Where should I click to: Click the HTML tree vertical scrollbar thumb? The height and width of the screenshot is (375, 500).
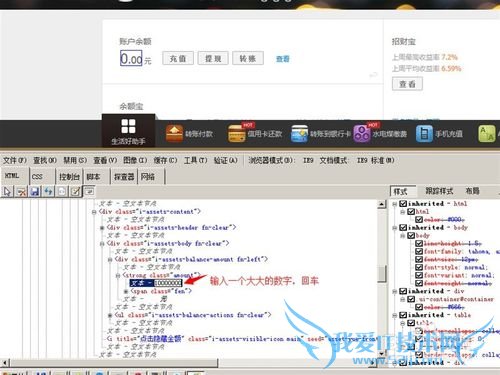tap(382, 274)
